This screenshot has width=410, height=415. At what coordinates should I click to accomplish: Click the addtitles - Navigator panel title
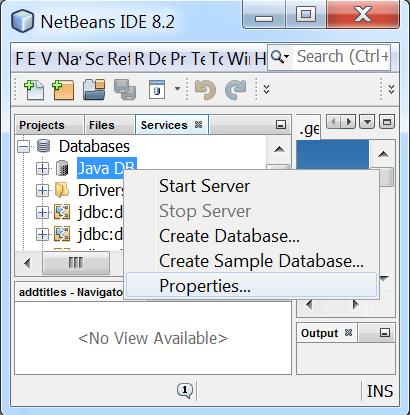(71, 292)
